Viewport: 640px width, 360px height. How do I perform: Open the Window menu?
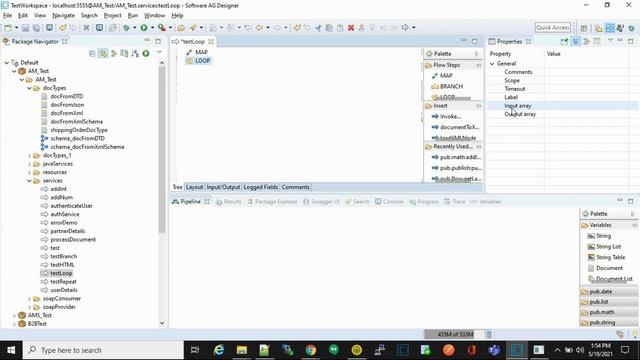pyautogui.click(x=154, y=16)
